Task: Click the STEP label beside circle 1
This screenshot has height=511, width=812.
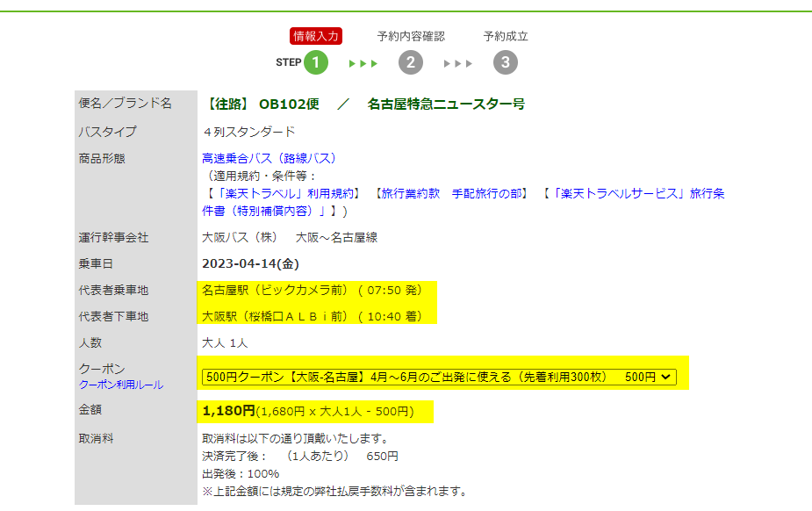Action: click(x=288, y=62)
